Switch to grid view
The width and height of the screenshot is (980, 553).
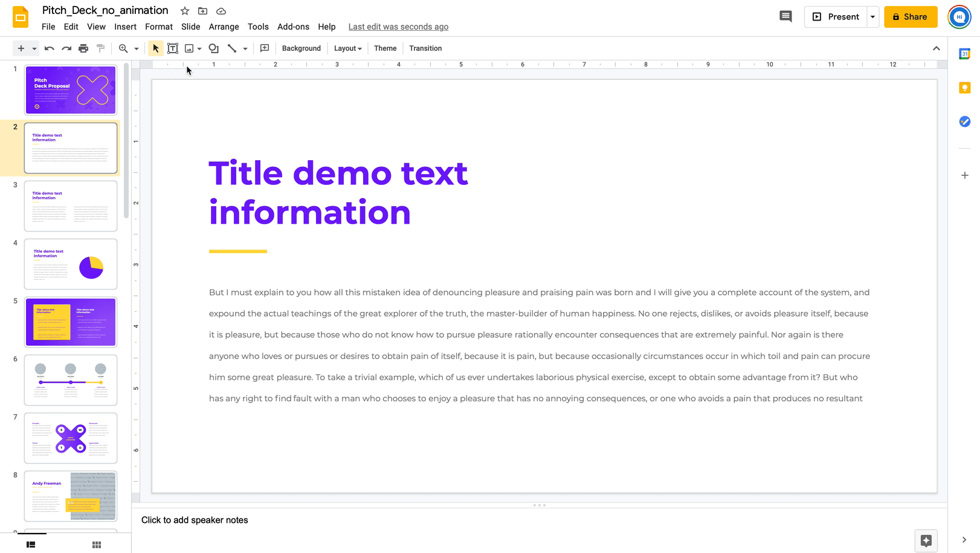[x=97, y=545]
